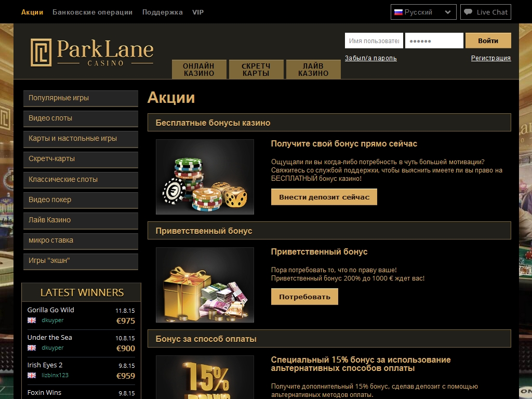Click the Russian flag icon
Image resolution: width=532 pixels, height=399 pixels.
click(398, 12)
